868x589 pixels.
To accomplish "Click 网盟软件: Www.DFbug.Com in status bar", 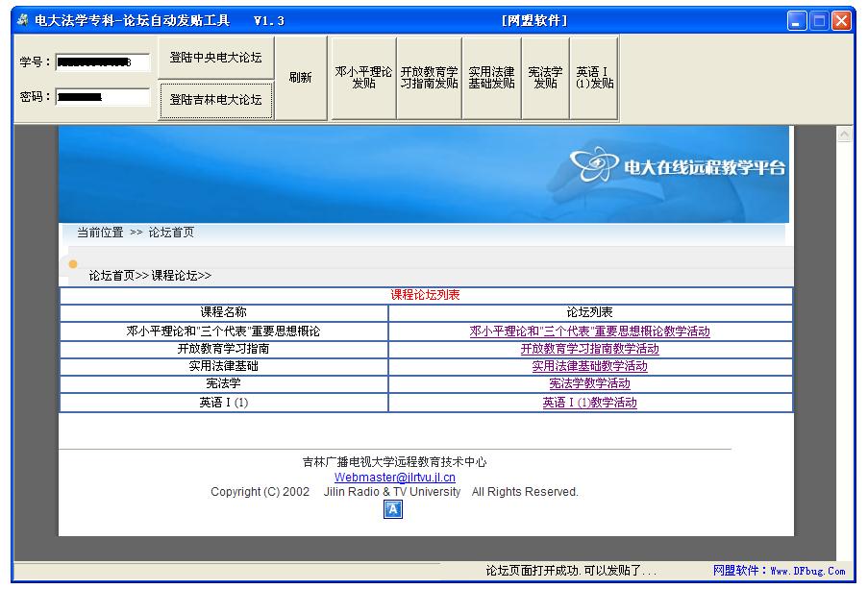I will (x=779, y=571).
